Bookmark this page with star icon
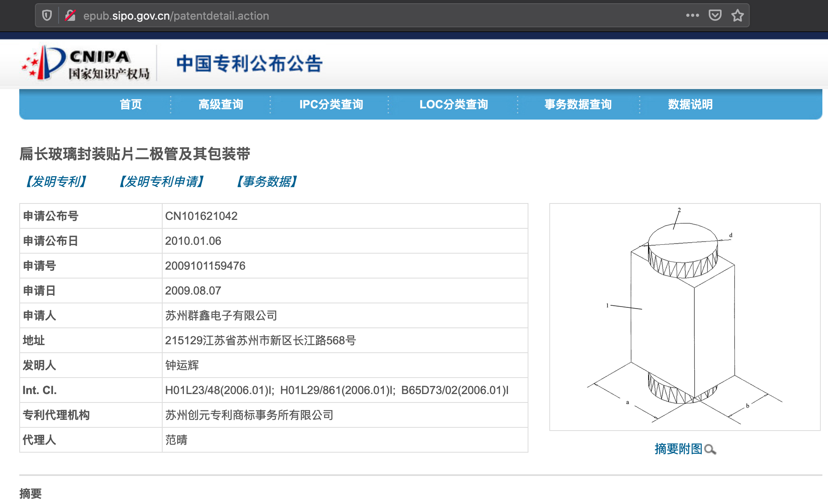Screen dimensions: 828x504 click(737, 16)
